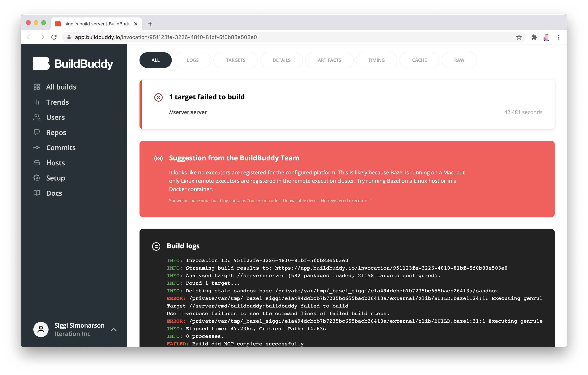The width and height of the screenshot is (588, 375).
Task: Bookmark this page with the star icon
Action: pos(519,37)
